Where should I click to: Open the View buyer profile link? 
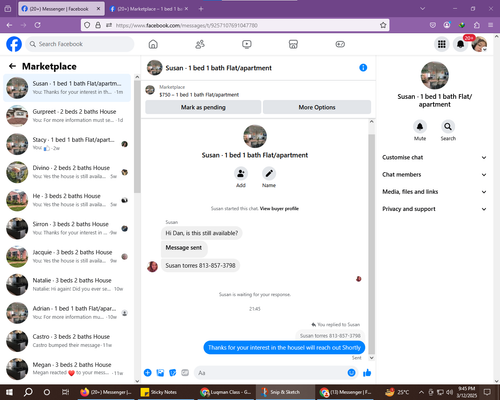point(279,209)
